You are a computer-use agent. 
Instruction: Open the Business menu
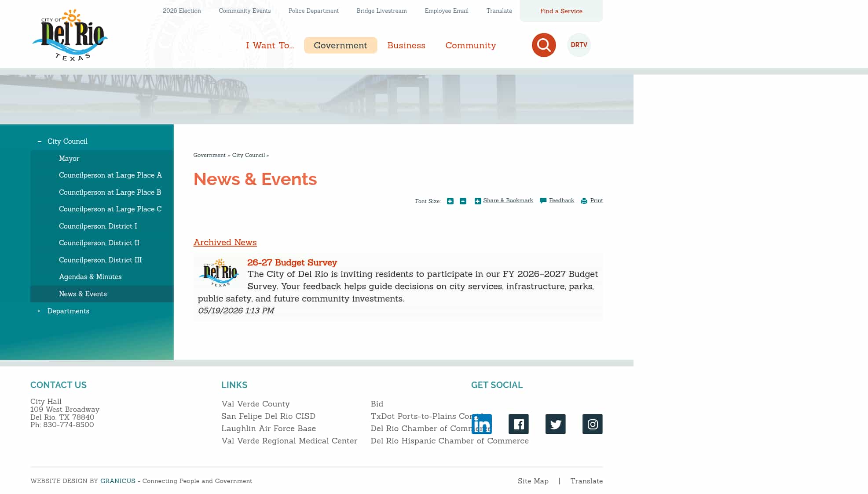point(407,45)
